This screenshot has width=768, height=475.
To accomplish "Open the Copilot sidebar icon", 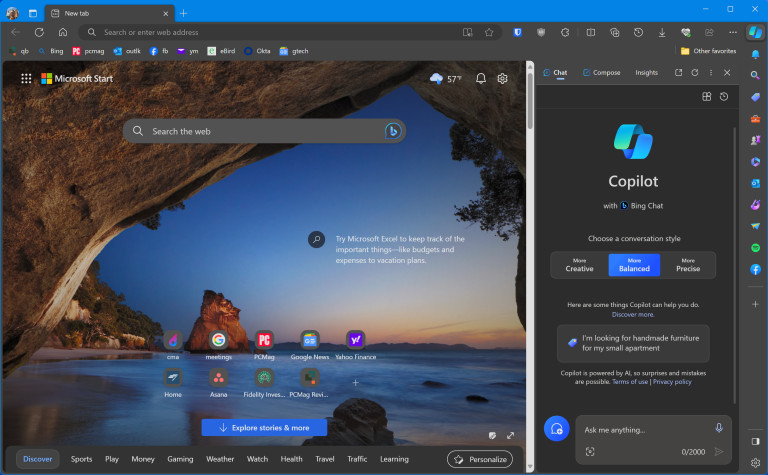I will [755, 32].
